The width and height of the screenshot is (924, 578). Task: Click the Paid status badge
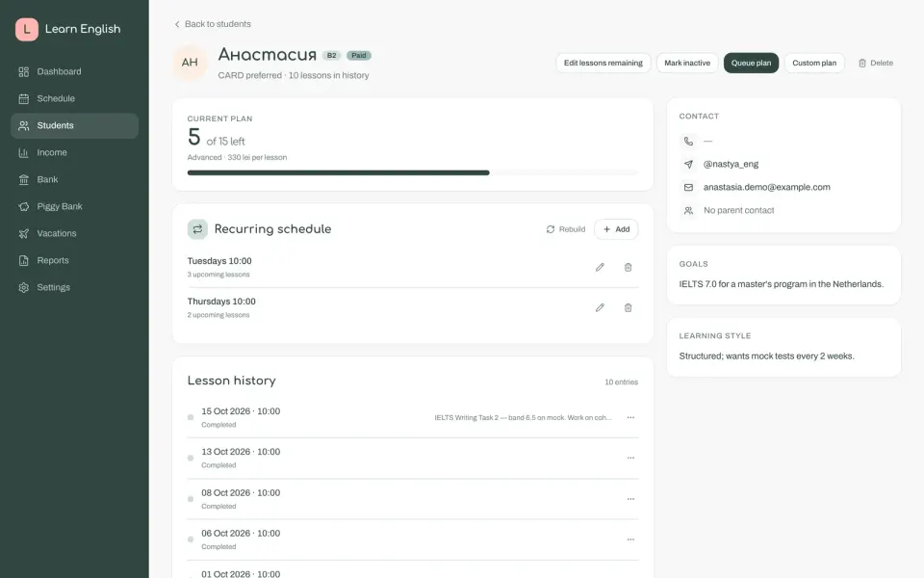click(x=359, y=56)
